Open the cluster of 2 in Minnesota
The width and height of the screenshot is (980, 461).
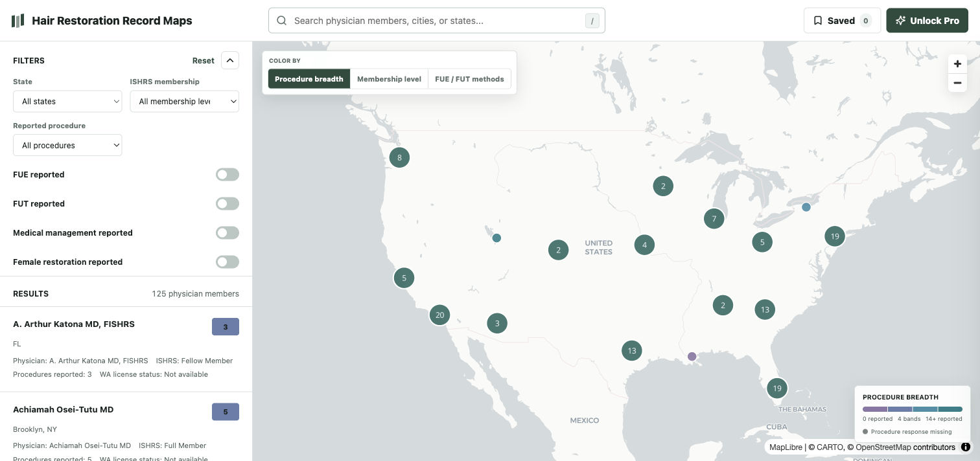pos(663,186)
